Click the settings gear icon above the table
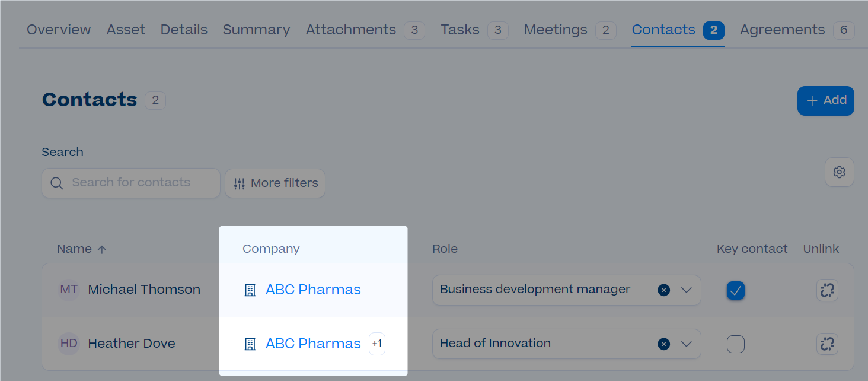The width and height of the screenshot is (868, 381). coord(839,172)
